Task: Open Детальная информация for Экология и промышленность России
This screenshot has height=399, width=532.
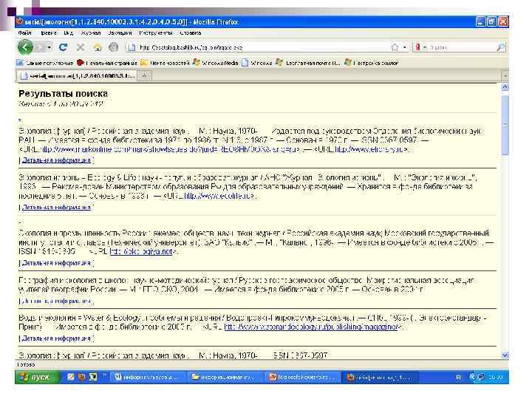Action: [56, 262]
